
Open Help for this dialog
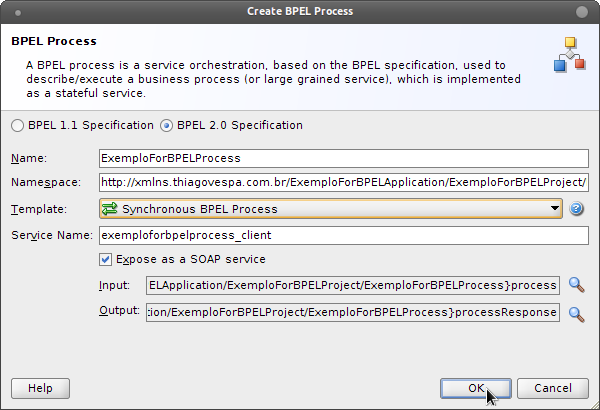pyautogui.click(x=41, y=389)
